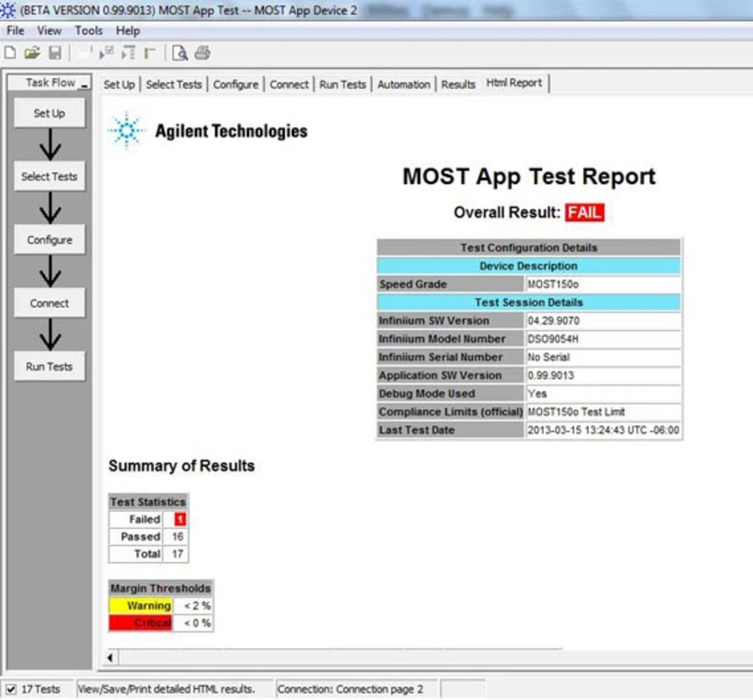Click the 0.99.9013 application version value
Screen dimensions: 753x700
[x=603, y=375]
